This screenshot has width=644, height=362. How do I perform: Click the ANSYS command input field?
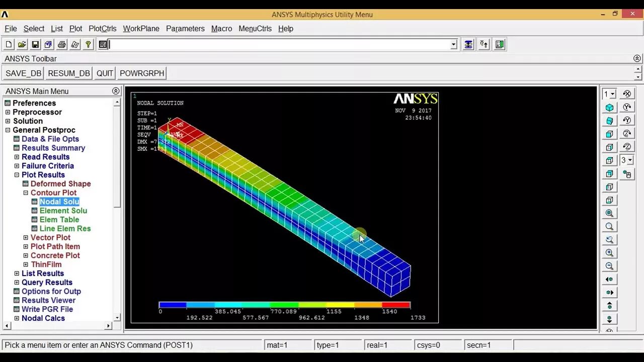click(279, 45)
